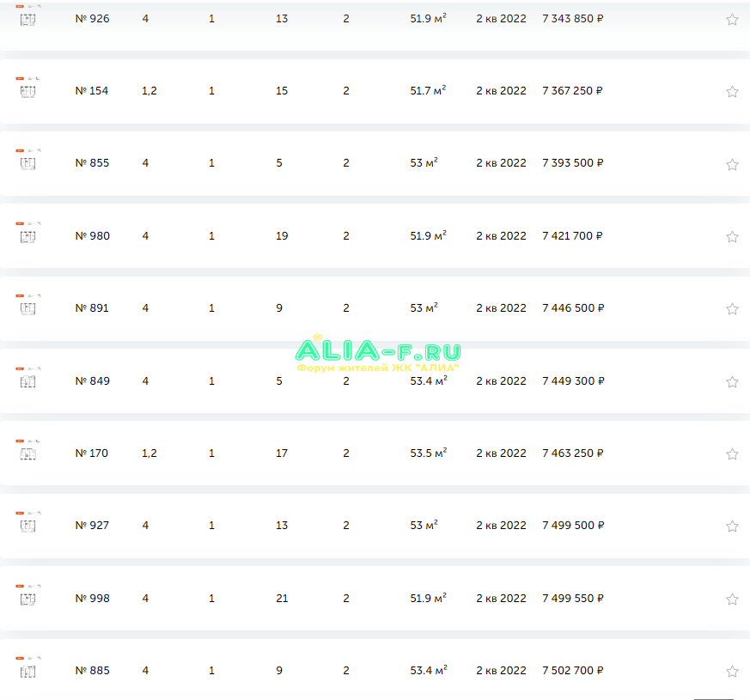Open the listing labeled № 927
This screenshot has width=750, height=700.
pos(92,526)
